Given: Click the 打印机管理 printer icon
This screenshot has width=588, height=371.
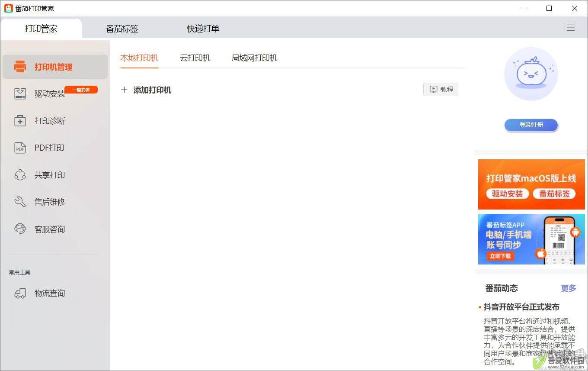Looking at the screenshot, I should coord(20,67).
